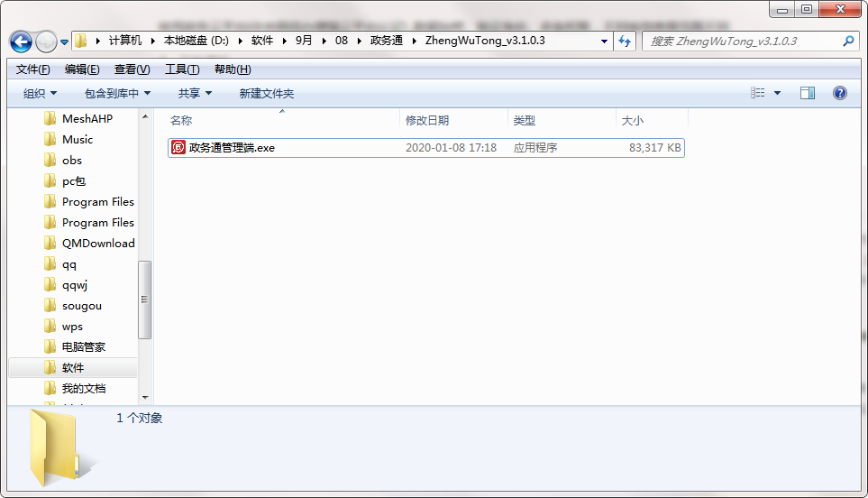Select 08 in the breadcrumb path
The width and height of the screenshot is (868, 498).
click(x=342, y=41)
